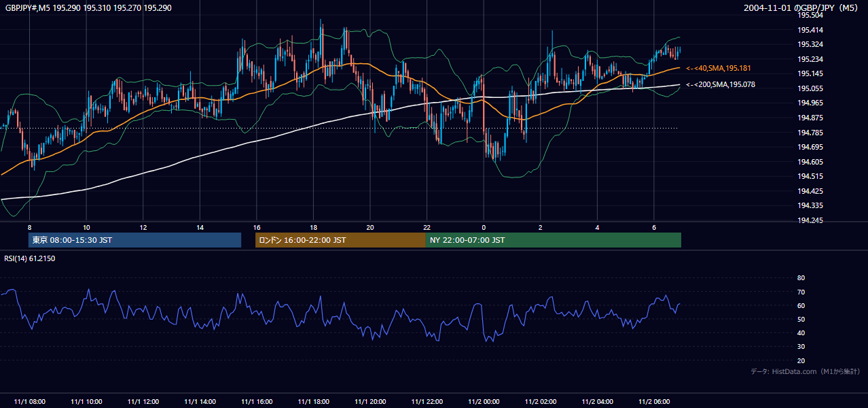Viewport: 868px width, 408px height.
Task: Click price axis value 195.055
Action: (810, 88)
